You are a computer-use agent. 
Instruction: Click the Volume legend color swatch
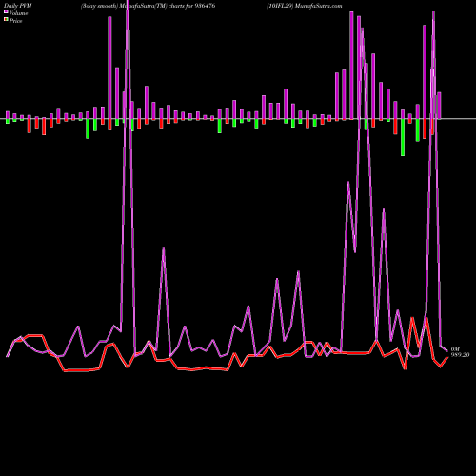pyautogui.click(x=6, y=11)
